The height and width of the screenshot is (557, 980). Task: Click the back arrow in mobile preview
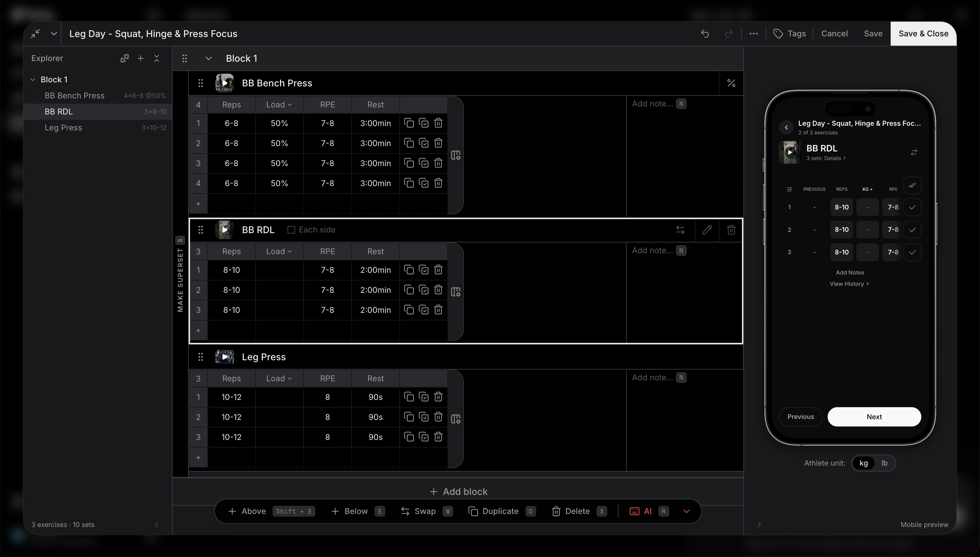(x=786, y=127)
